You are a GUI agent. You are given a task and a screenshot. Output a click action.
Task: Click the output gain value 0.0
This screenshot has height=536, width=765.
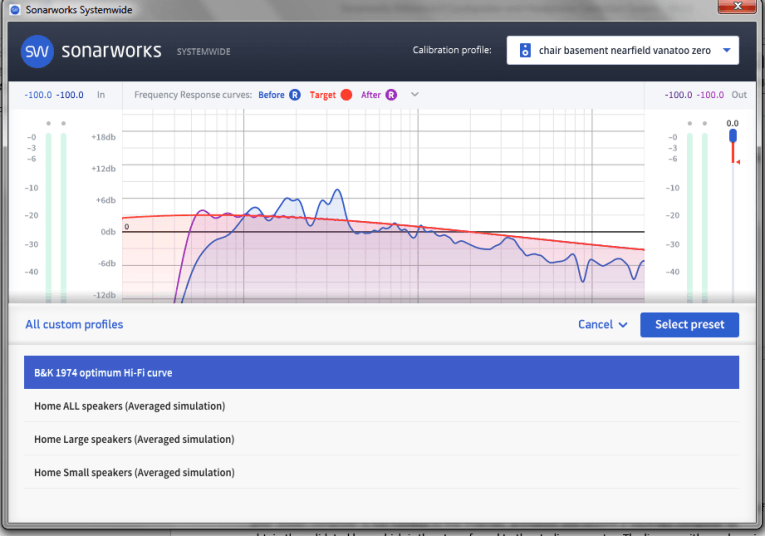click(x=732, y=123)
